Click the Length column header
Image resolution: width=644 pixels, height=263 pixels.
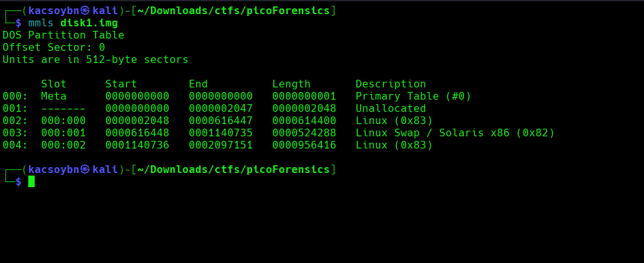(x=292, y=84)
